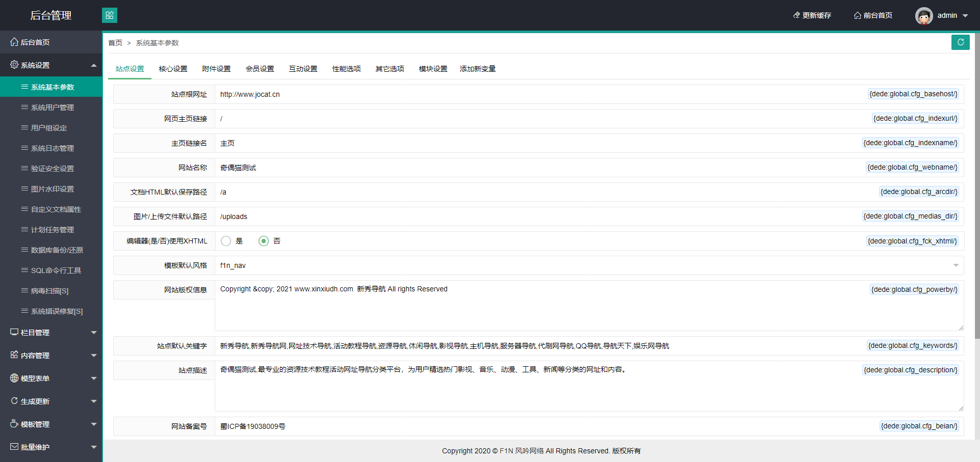
Task: Open 系统错误修复[S] in sidebar
Action: [51, 311]
